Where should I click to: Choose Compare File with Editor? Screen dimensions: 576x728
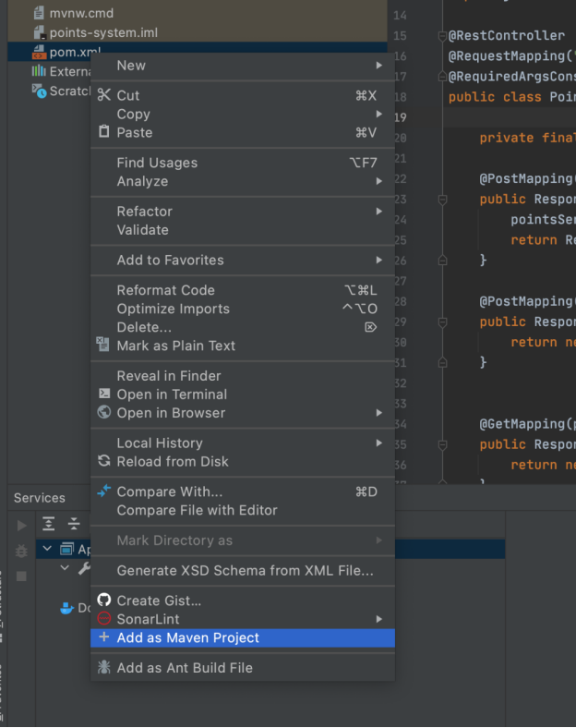[243, 510]
